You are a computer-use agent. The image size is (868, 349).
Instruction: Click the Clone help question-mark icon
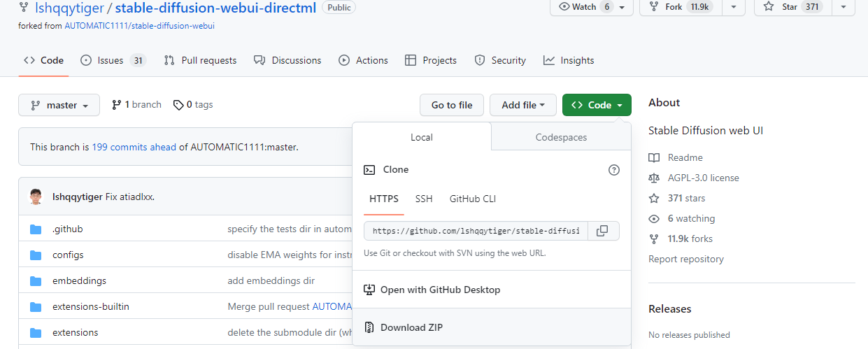pos(614,170)
